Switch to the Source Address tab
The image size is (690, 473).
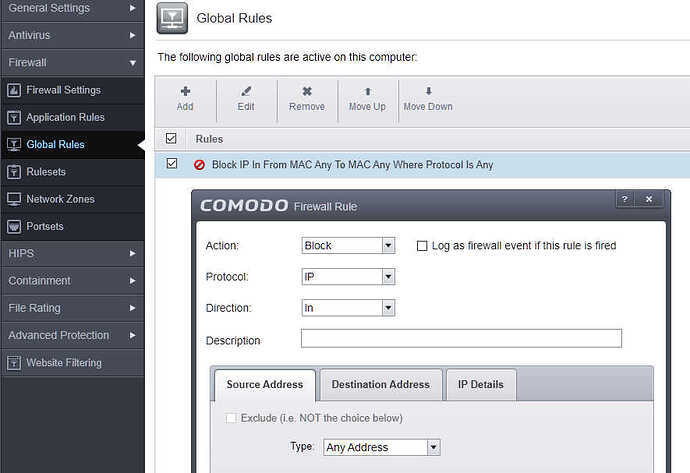[265, 385]
